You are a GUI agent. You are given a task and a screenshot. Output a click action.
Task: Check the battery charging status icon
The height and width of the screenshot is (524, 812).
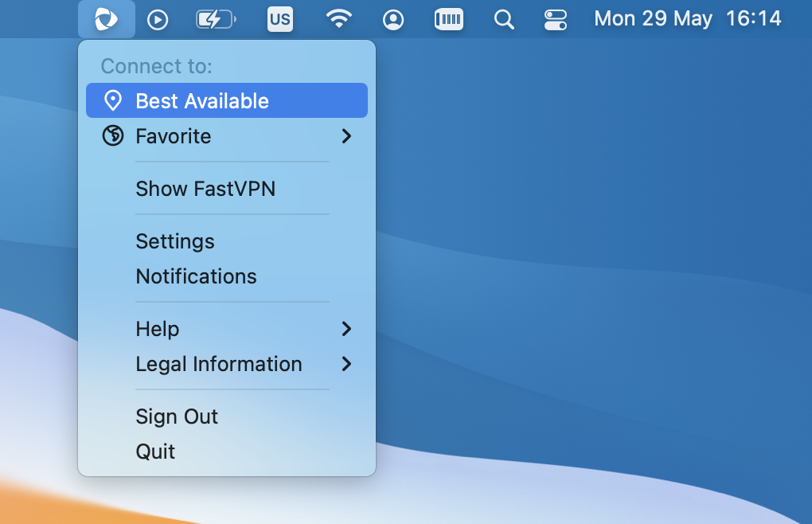tap(216, 20)
